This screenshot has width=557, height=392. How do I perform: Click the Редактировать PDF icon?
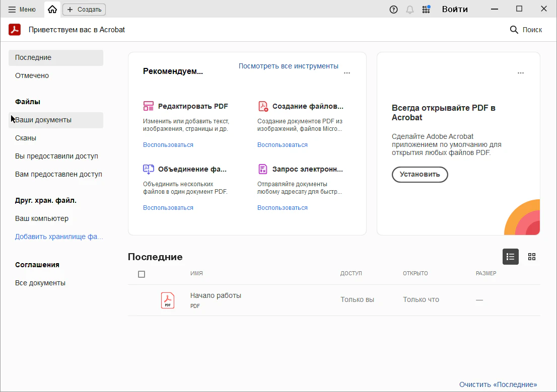(148, 106)
